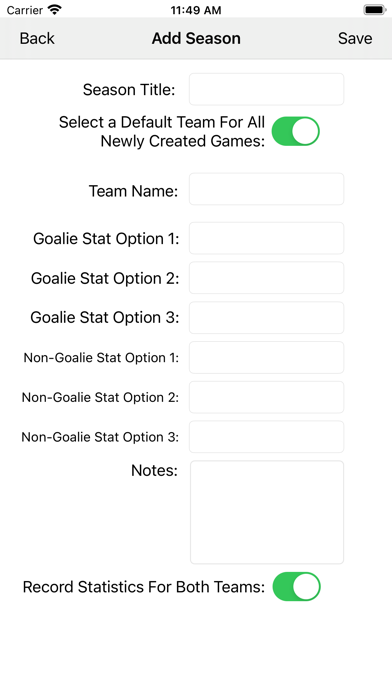Toggle Select a Default Team switch
This screenshot has width=392, height=696.
[296, 131]
